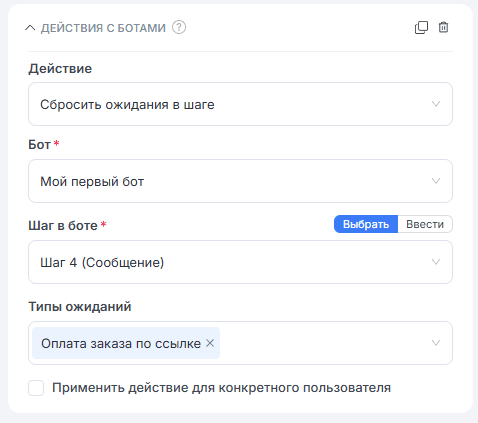Image resolution: width=478 pixels, height=423 pixels.
Task: Collapse the Действия с ботами section chevron
Action: (30, 28)
